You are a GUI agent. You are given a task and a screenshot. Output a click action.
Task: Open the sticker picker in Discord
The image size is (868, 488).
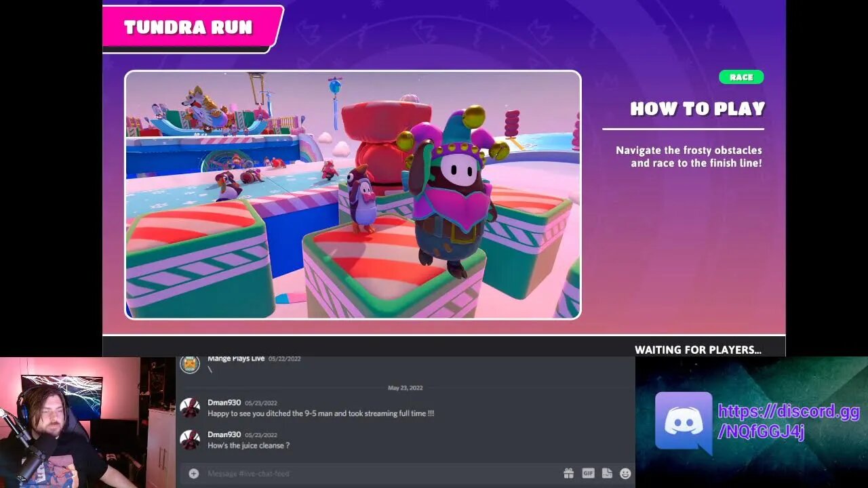(x=607, y=474)
